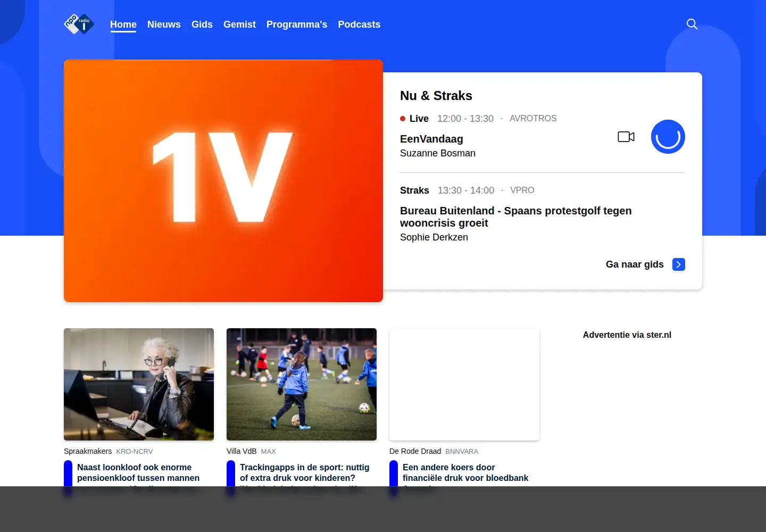
Task: Click the KRO-NCRV broadcaster label
Action: coord(135,451)
